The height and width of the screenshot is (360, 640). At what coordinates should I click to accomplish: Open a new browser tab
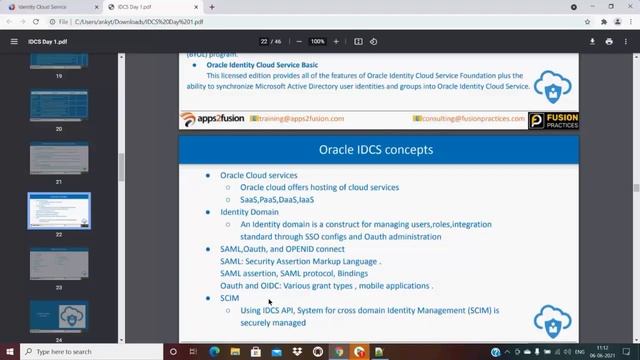click(x=212, y=7)
